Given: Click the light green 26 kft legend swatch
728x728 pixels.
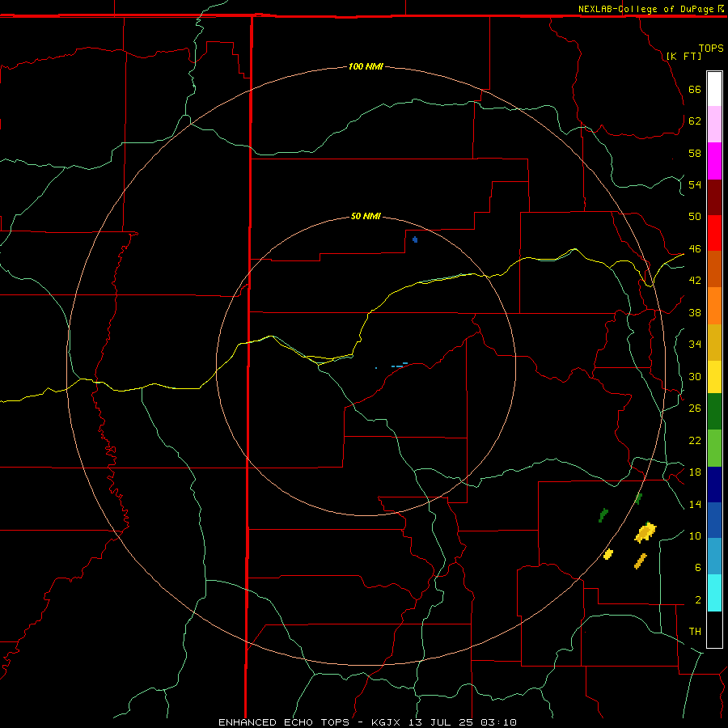Looking at the screenshot, I should (x=714, y=448).
